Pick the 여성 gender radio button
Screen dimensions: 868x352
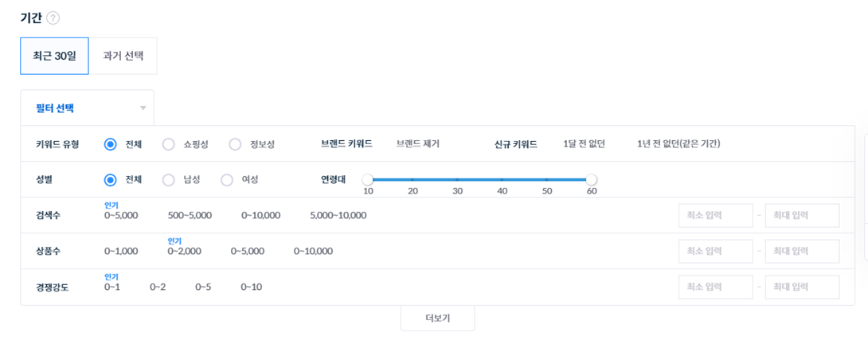point(227,180)
